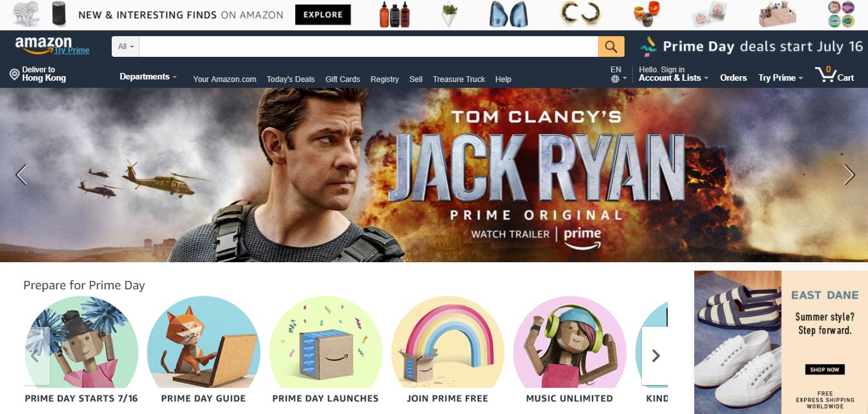Image resolution: width=868 pixels, height=414 pixels.
Task: Click the Amazon logo
Action: pyautogui.click(x=43, y=45)
